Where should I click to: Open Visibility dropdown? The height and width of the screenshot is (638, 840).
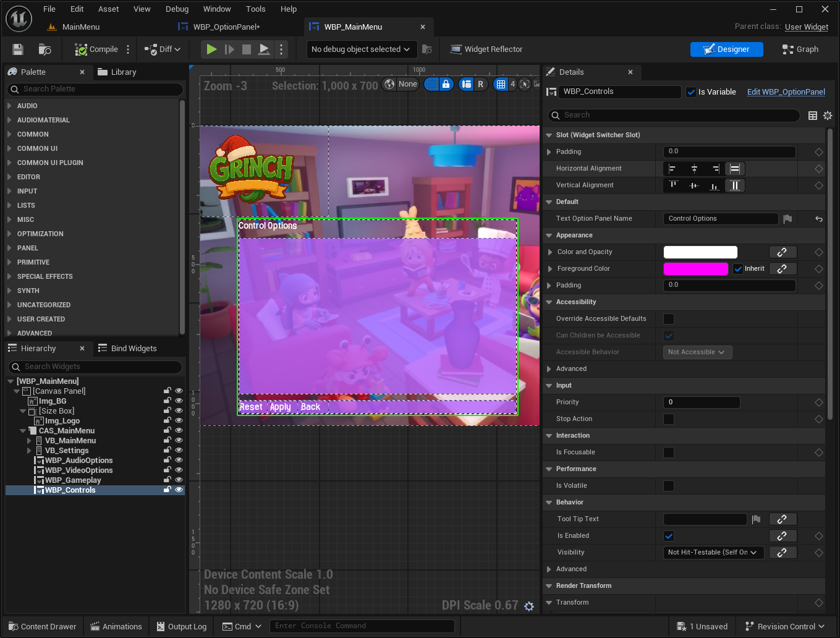(x=713, y=553)
